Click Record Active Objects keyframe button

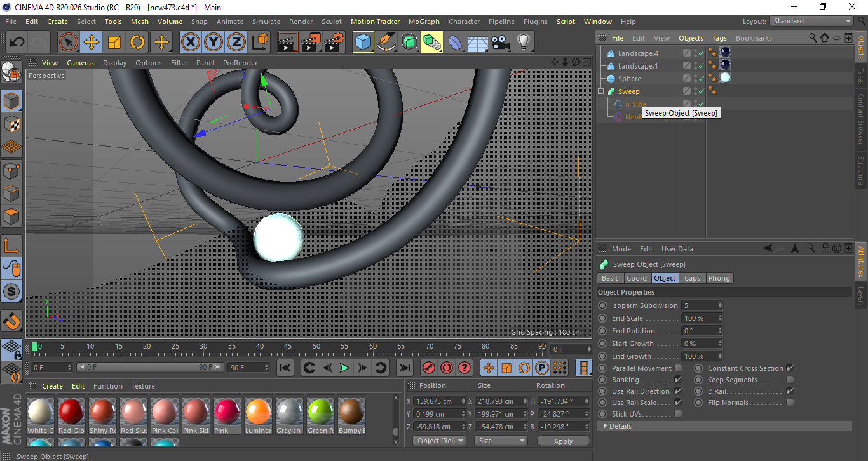tap(428, 368)
